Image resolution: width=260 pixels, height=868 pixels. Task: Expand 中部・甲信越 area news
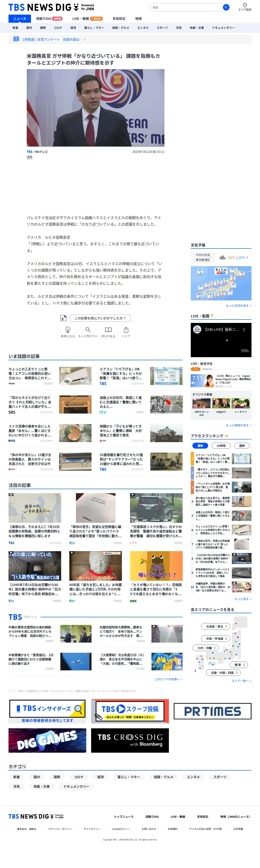216,638
